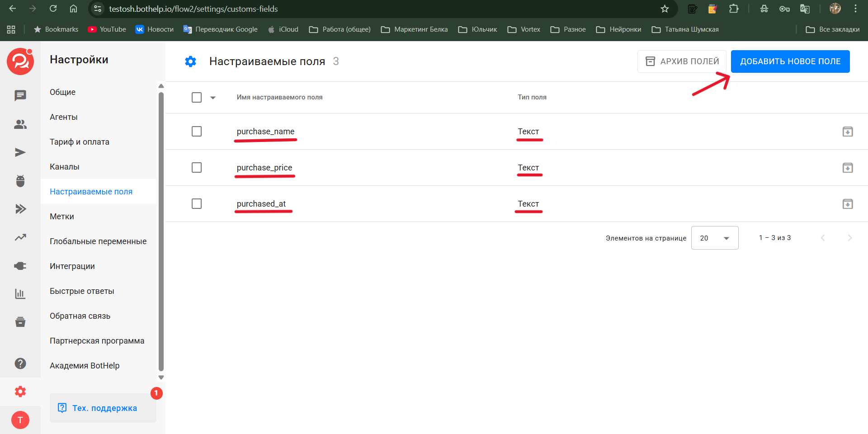This screenshot has height=434, width=868.
Task: Click ДОБАВИТЬ НОВОЕ ПОЛЕ button
Action: pyautogui.click(x=790, y=61)
